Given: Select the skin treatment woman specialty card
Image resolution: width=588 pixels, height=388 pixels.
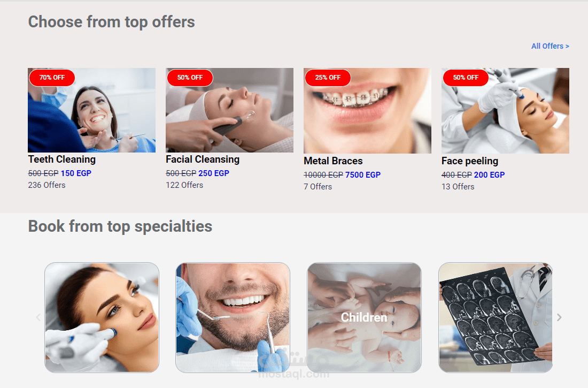Looking at the screenshot, I should click(102, 317).
